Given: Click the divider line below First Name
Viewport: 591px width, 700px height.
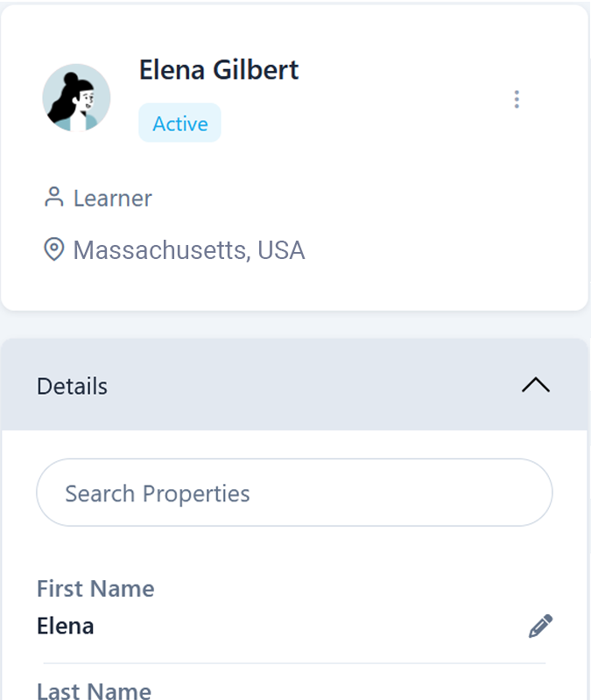Looking at the screenshot, I should coord(294,663).
